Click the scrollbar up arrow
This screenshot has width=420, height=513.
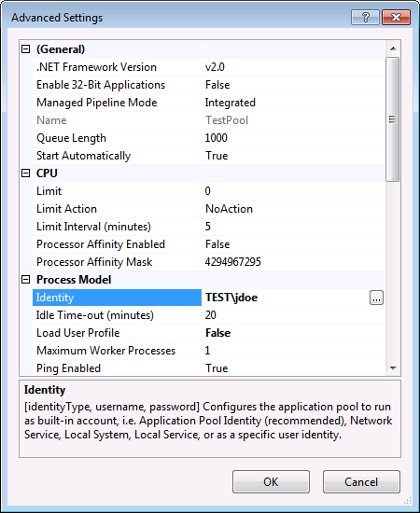pyautogui.click(x=393, y=49)
